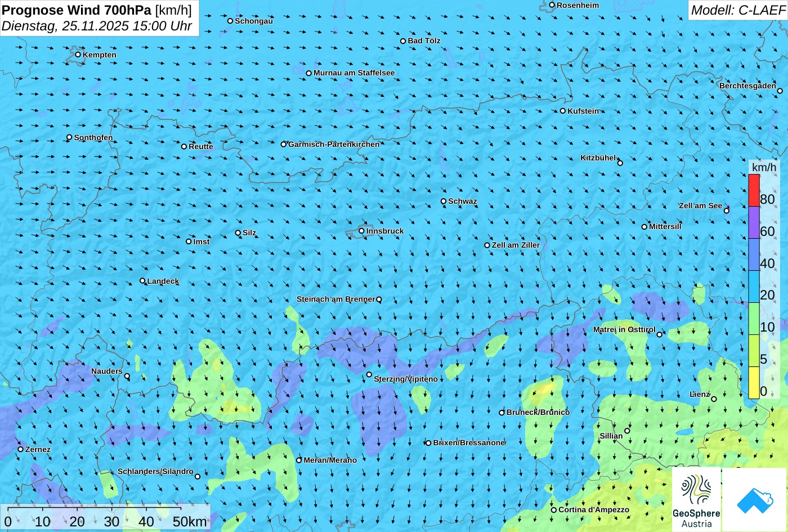This screenshot has width=788, height=532.
Task: Click the Cortina d'Ampezzo marker
Action: (554, 510)
